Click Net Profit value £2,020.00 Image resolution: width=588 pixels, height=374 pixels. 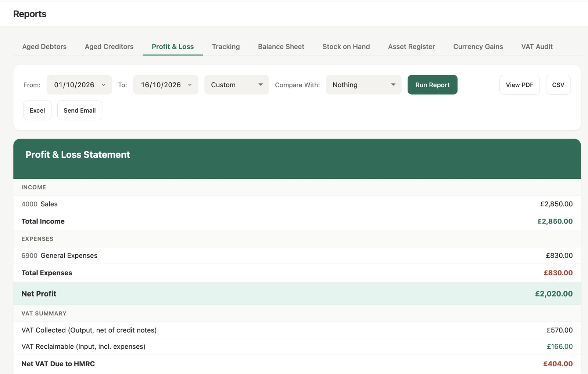(x=554, y=294)
